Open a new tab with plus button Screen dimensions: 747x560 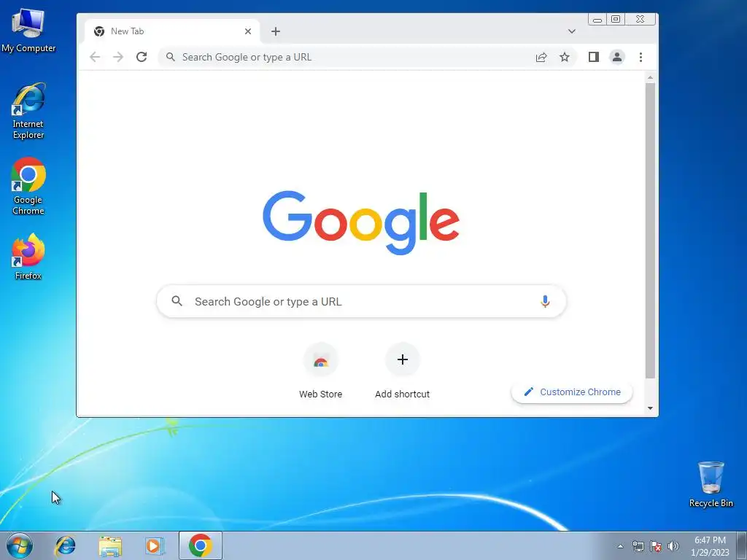[275, 31]
